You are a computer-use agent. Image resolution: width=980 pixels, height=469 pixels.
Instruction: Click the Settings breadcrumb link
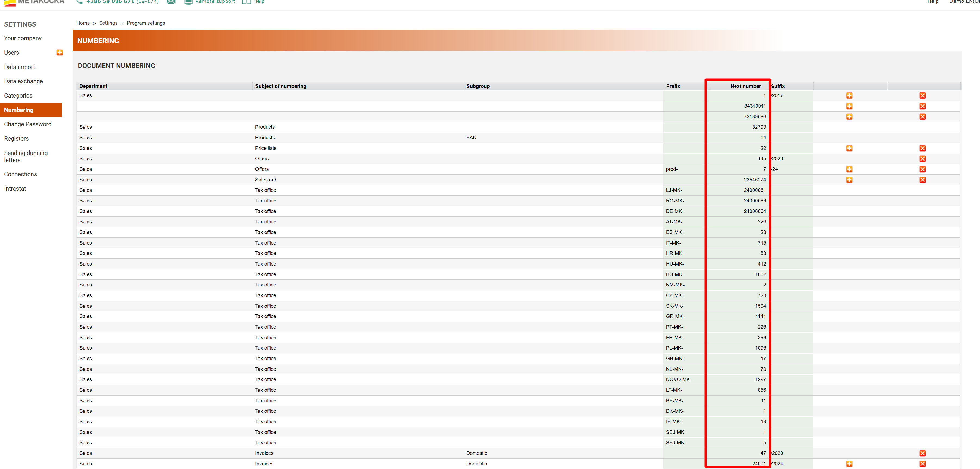[x=108, y=23]
